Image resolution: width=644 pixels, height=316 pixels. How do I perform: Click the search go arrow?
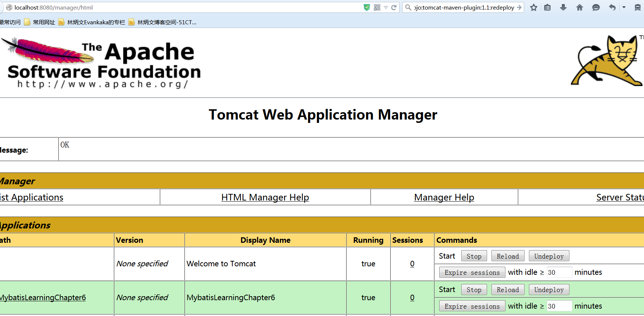[x=519, y=7]
